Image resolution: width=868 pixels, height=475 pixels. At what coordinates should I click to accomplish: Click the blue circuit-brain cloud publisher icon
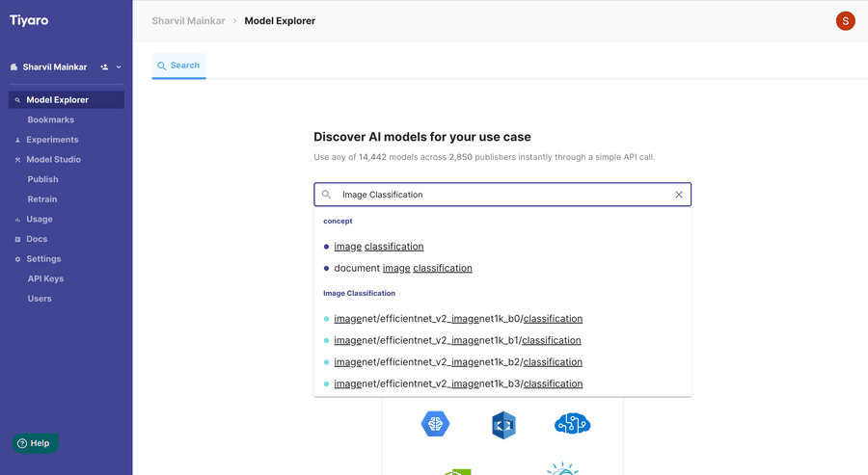(x=572, y=424)
